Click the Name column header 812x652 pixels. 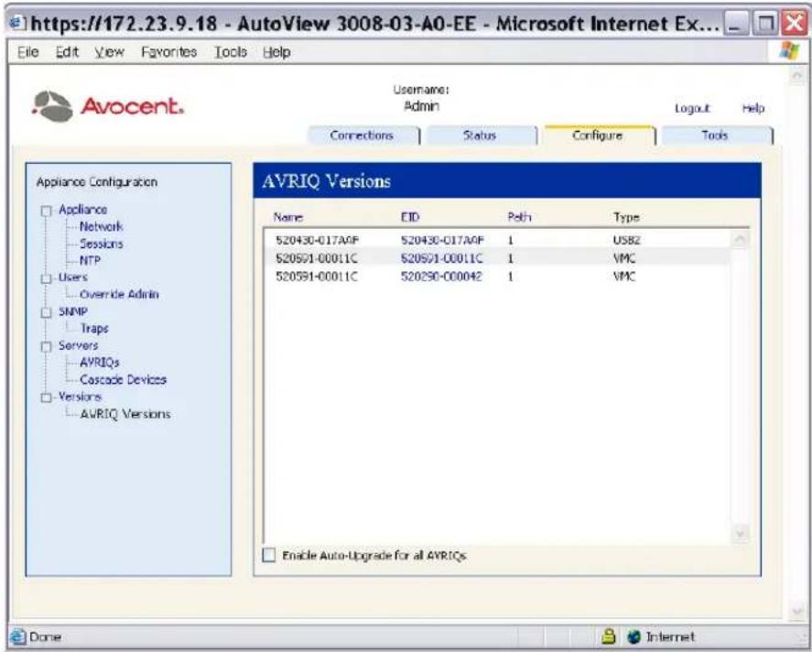click(x=288, y=217)
